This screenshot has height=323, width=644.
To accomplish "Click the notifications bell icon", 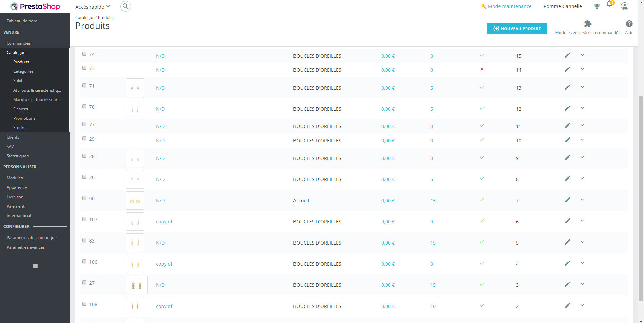I will (x=610, y=6).
